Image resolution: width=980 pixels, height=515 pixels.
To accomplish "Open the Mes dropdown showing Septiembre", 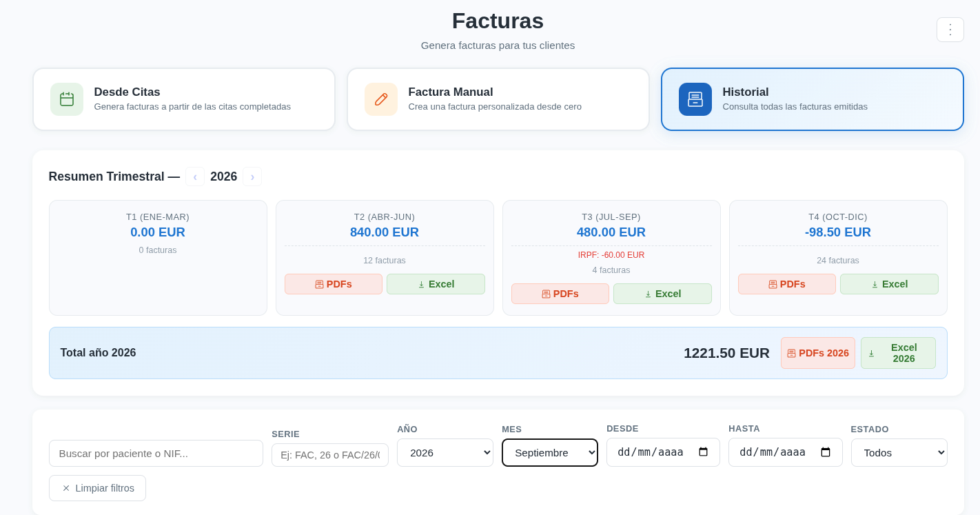I will (550, 452).
